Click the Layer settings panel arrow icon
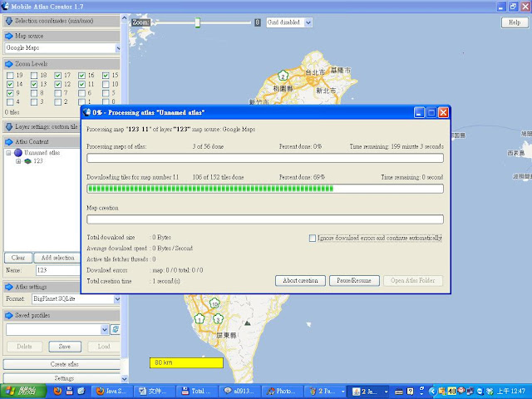The image size is (532, 399). pos(9,127)
